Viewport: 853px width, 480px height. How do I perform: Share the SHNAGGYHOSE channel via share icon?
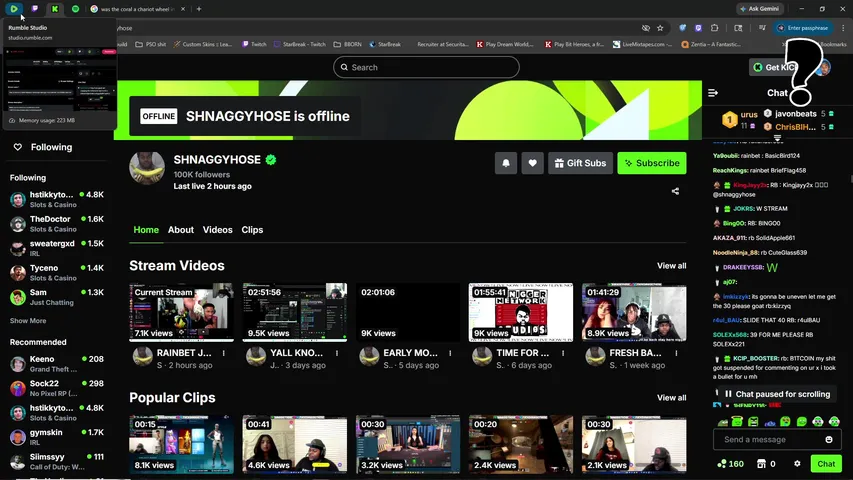pos(675,191)
